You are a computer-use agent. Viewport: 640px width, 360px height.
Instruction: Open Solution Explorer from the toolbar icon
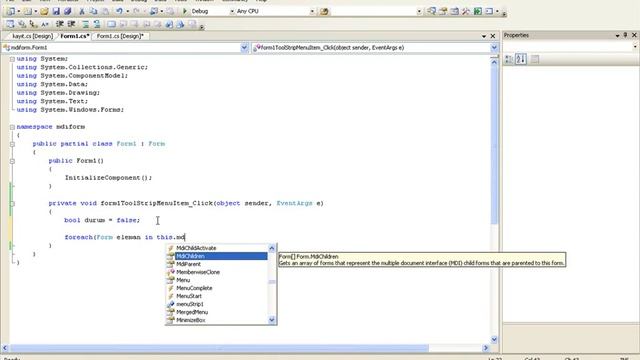tap(431, 11)
